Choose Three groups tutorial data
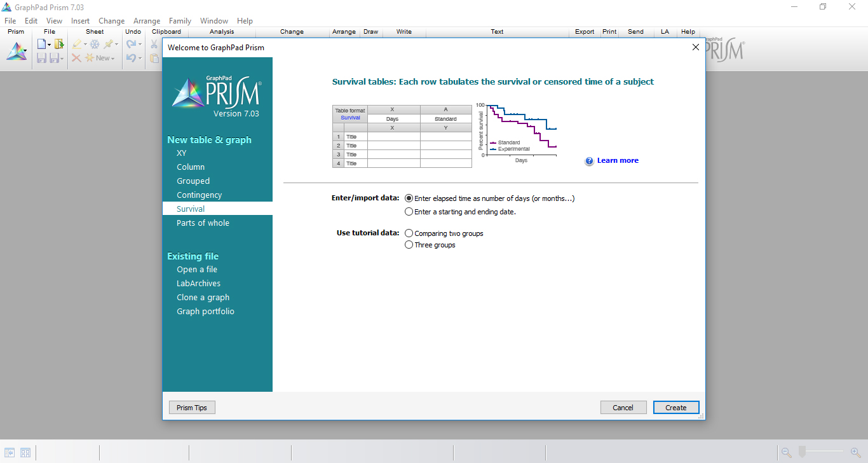Viewport: 868px width, 463px height. point(430,245)
